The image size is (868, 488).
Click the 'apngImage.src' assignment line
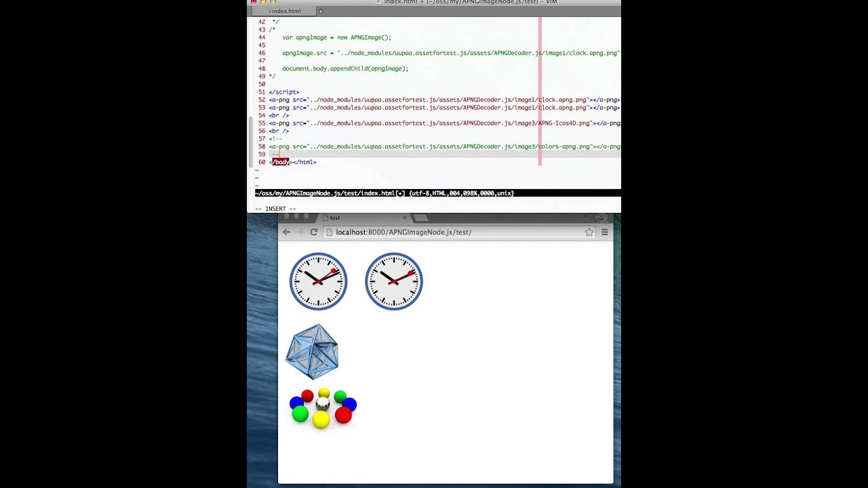pyautogui.click(x=451, y=53)
